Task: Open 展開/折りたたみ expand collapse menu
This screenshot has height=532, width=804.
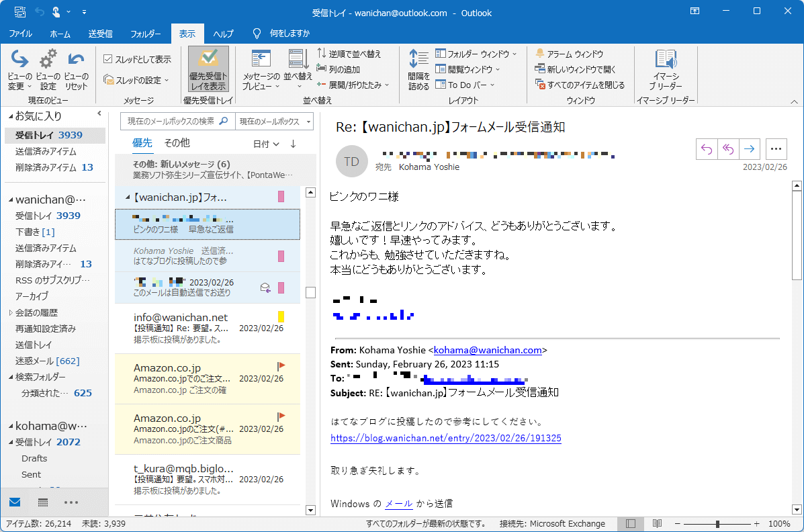Action: click(353, 85)
